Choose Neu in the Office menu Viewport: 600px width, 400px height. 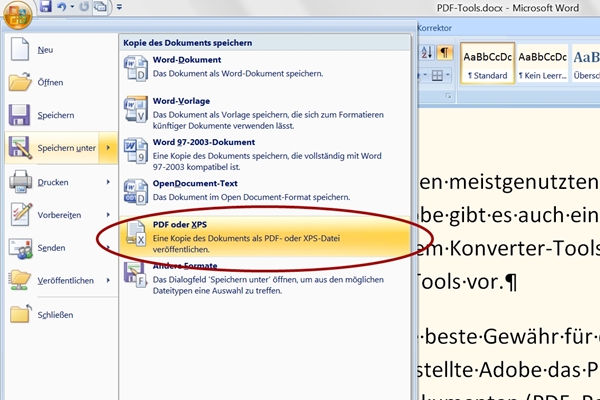[x=61, y=49]
